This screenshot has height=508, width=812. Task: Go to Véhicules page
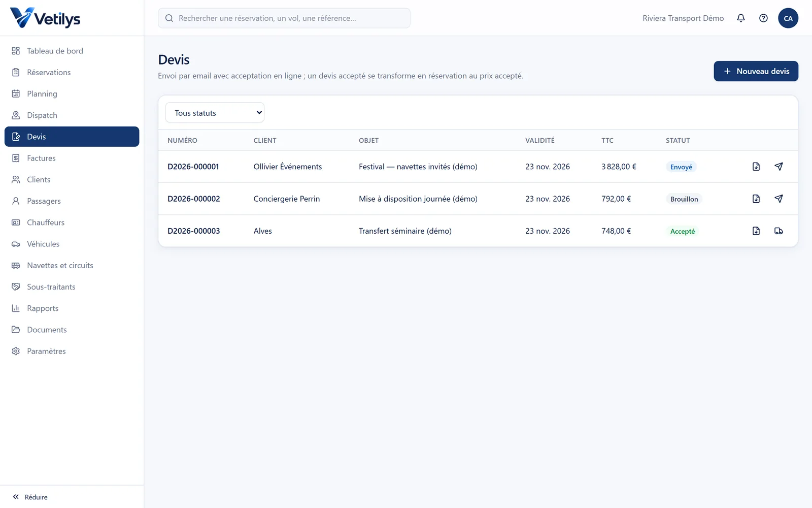(x=72, y=244)
